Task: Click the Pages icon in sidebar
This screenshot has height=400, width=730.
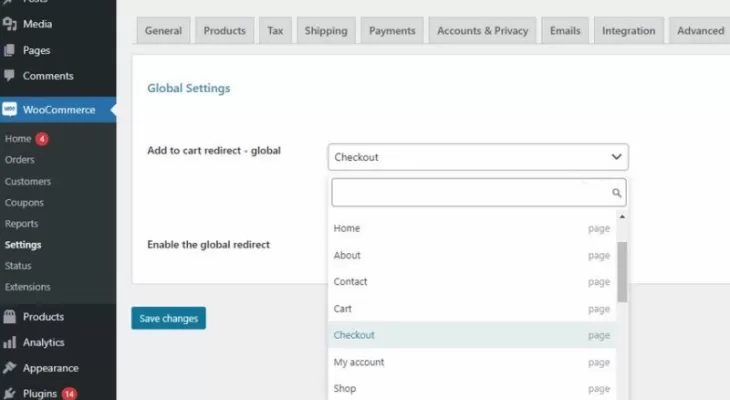Action: 9,50
